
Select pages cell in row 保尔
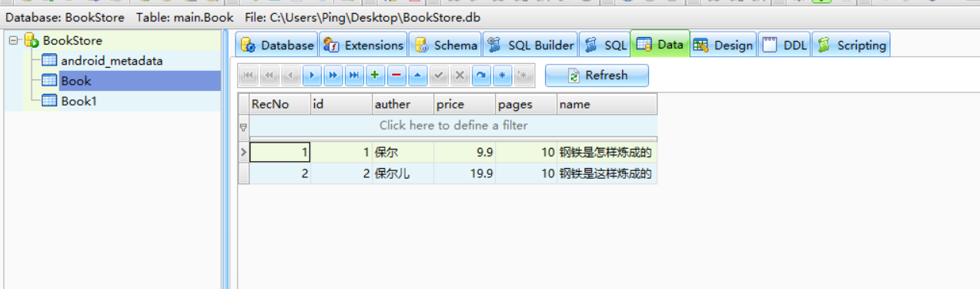point(527,153)
